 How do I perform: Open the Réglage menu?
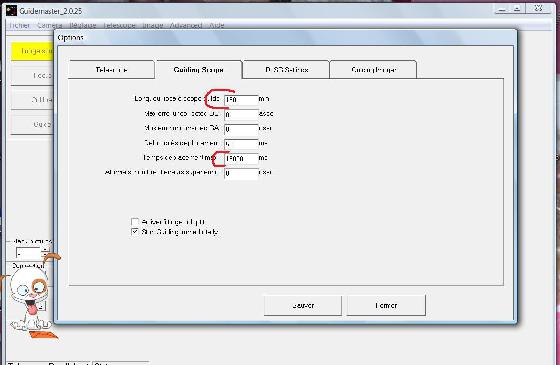coord(82,25)
